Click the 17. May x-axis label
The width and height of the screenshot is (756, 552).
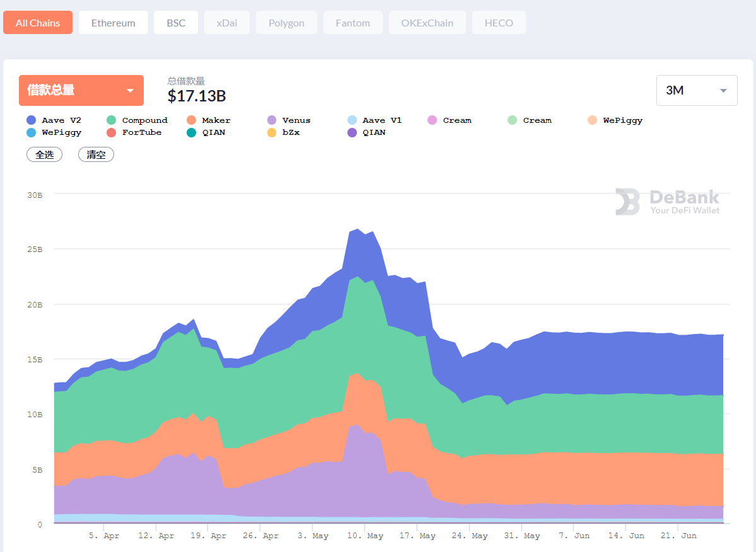[x=417, y=536]
